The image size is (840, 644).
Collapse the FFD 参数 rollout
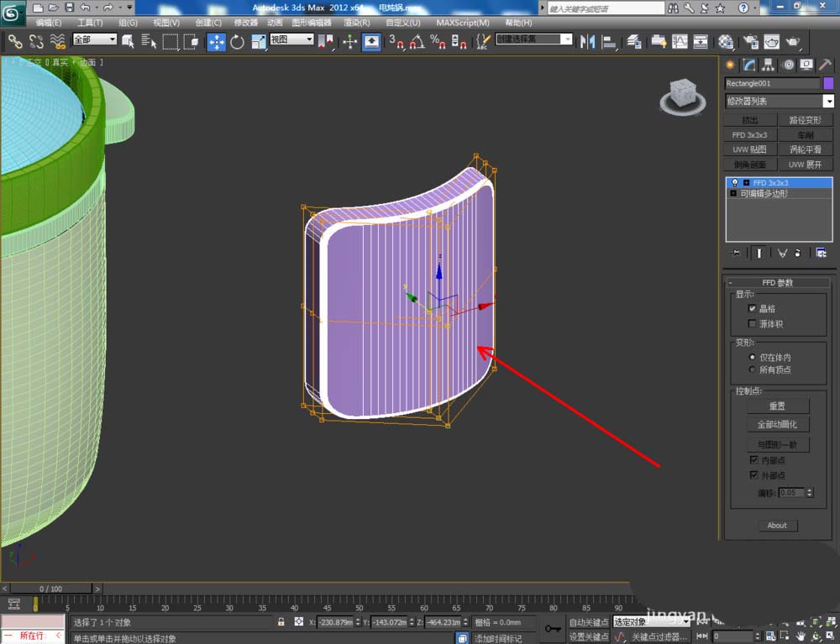(777, 283)
